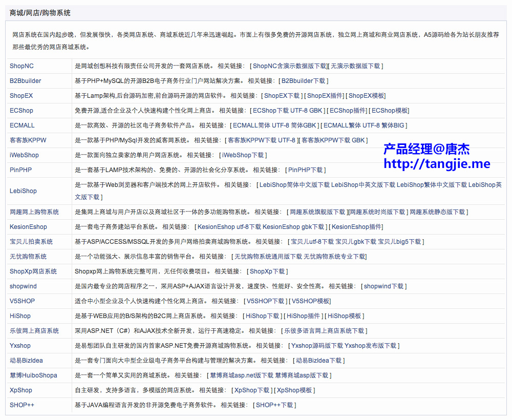The image size is (512, 420).
Task: Click the ShopXp下载 link
Action: click(267, 272)
